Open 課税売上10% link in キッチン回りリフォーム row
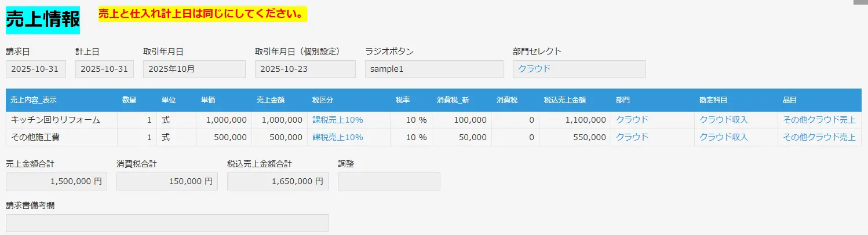The width and height of the screenshot is (868, 235). click(337, 120)
